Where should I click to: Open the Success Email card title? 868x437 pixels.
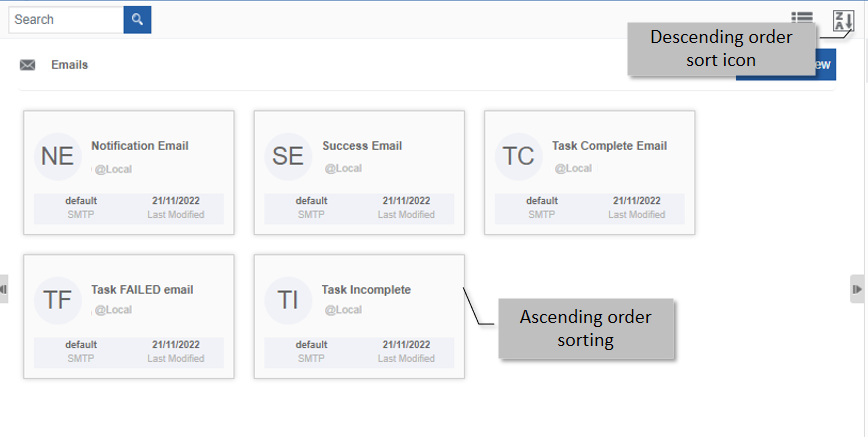[362, 146]
